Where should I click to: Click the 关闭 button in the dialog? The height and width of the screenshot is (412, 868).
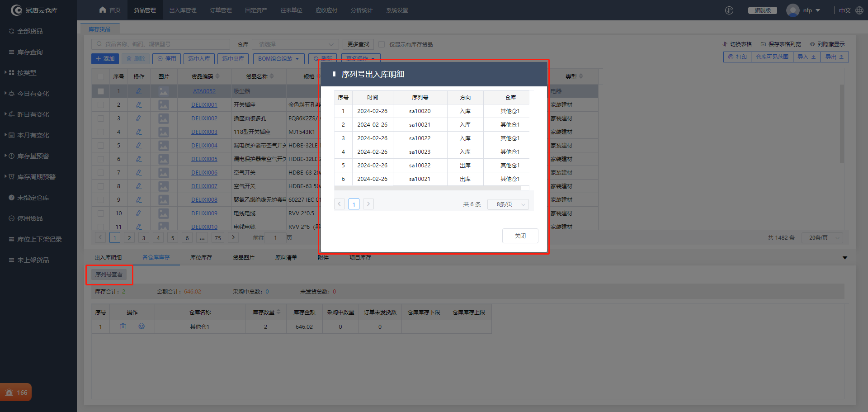pyautogui.click(x=520, y=236)
